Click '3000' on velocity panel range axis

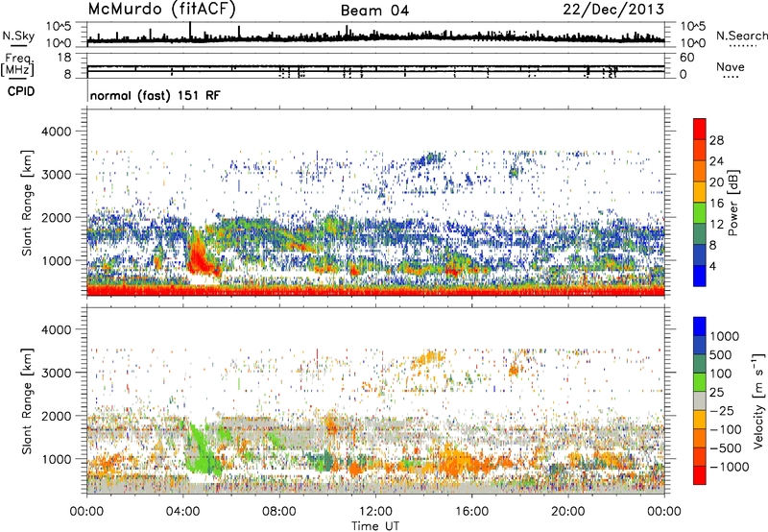[56, 373]
